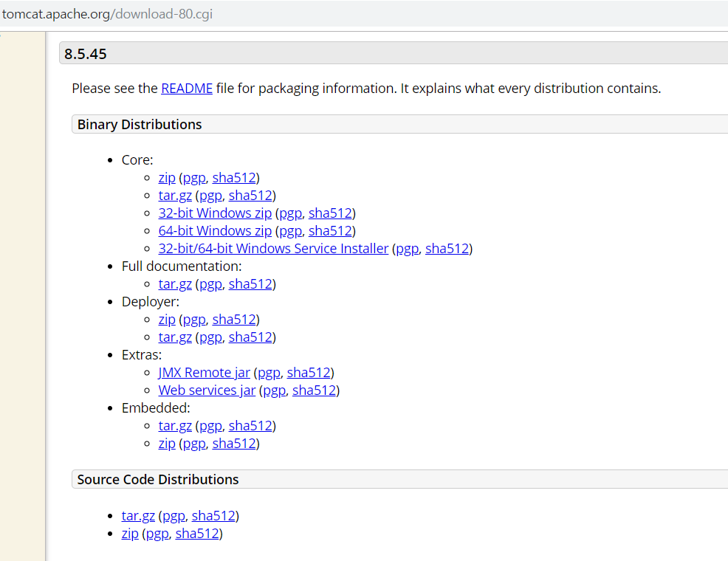Click the Embedded: list label

click(x=156, y=408)
